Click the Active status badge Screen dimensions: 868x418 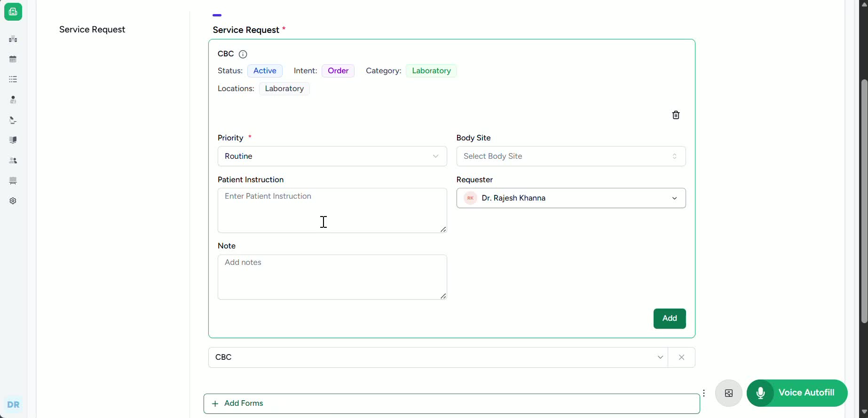(x=265, y=71)
